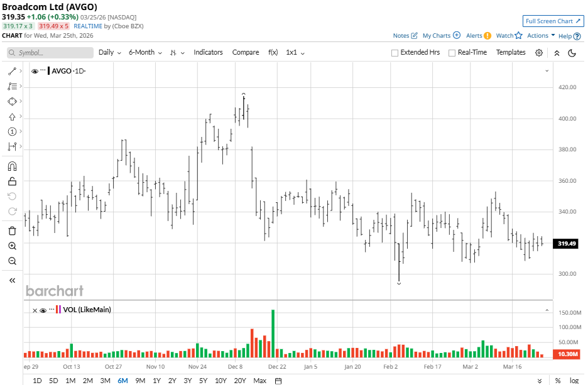
Task: Enable the Extended Hrs checkbox
Action: [x=395, y=53]
